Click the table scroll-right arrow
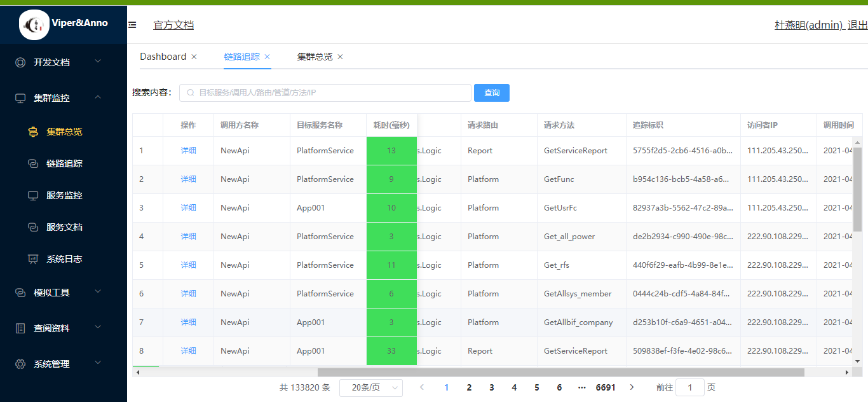This screenshot has width=868, height=402. click(x=846, y=372)
